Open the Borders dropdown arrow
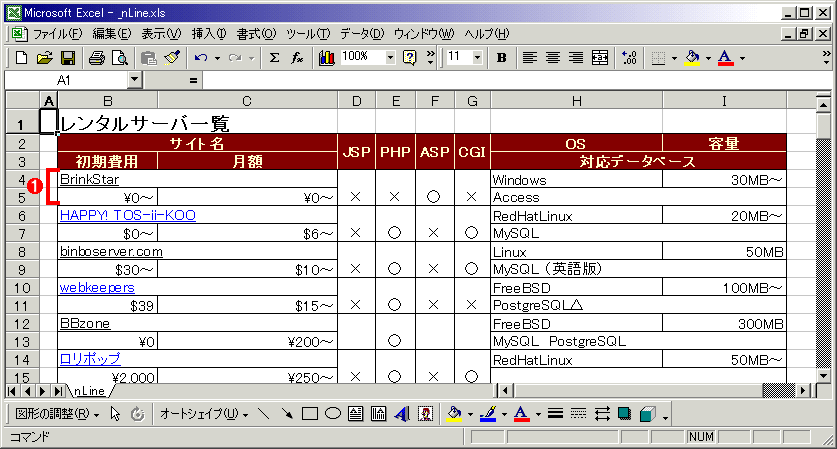Screen dimensions: 837x449 point(674,58)
